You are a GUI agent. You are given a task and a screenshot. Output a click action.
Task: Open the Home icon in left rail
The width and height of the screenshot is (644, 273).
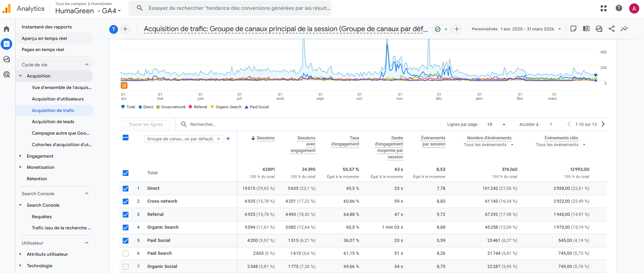[x=6, y=29]
